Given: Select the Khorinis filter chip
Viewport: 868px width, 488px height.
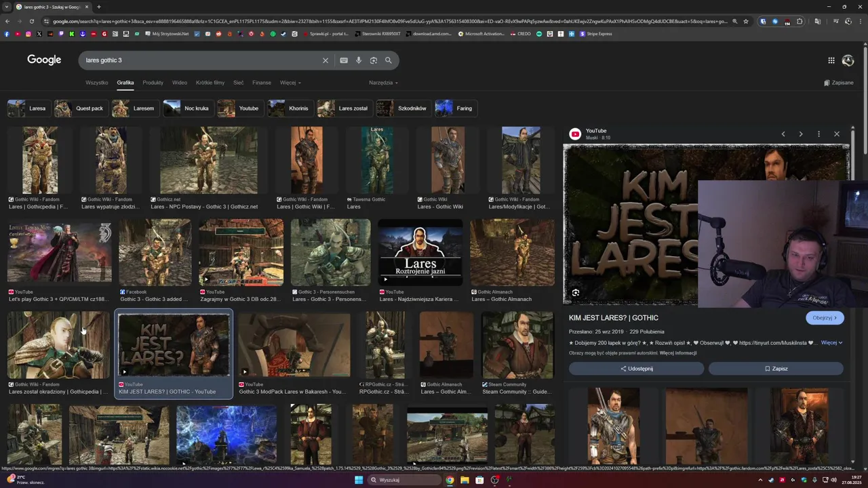Looking at the screenshot, I should click(290, 108).
